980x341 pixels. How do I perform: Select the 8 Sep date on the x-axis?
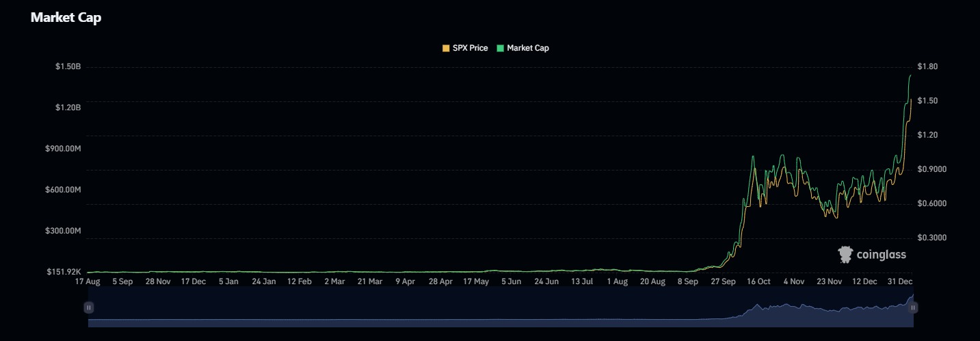coord(688,281)
